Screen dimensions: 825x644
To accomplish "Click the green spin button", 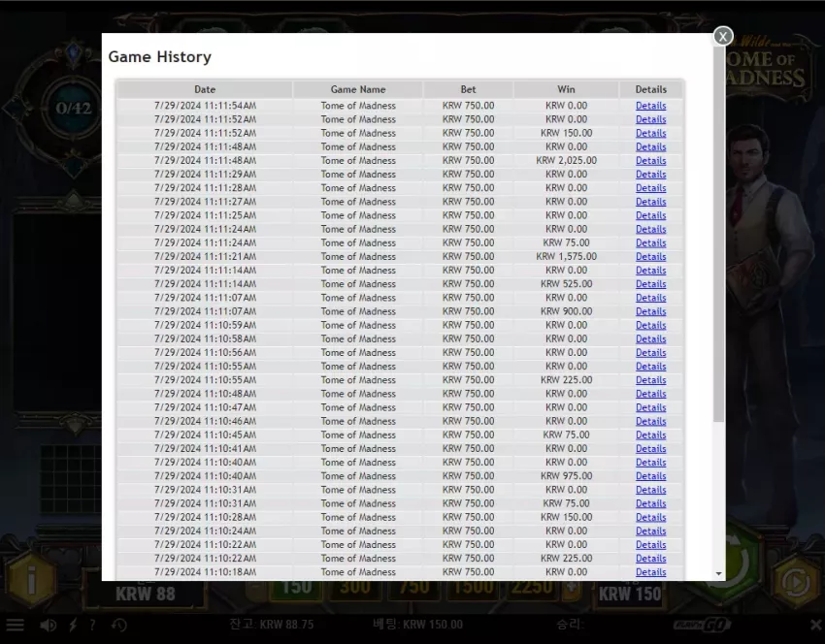I will 741,563.
